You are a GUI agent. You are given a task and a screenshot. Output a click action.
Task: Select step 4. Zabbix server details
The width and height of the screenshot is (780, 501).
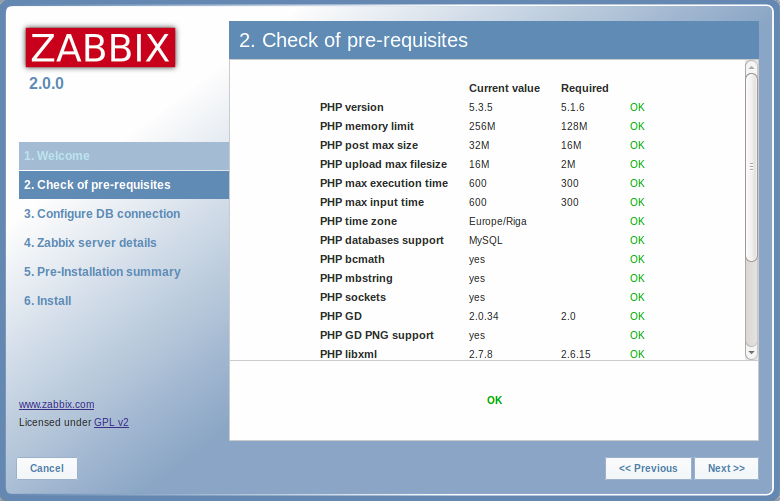(90, 243)
